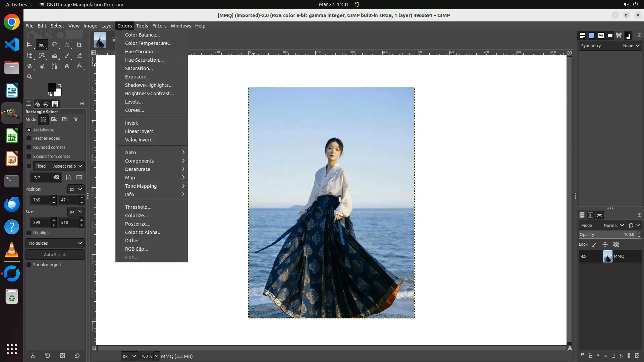Click the swap foreground/background colors arrow
The image size is (644, 362).
click(60, 85)
